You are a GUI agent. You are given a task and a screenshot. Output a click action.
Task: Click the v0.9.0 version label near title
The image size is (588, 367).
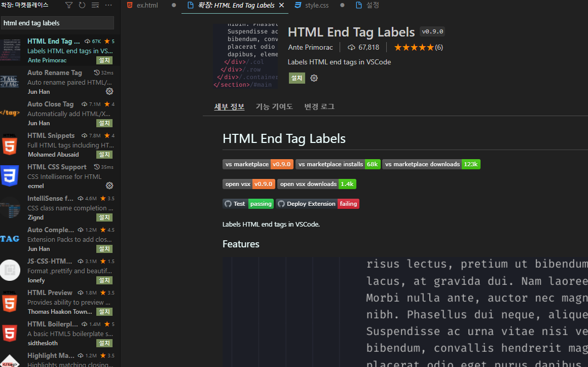coord(432,31)
